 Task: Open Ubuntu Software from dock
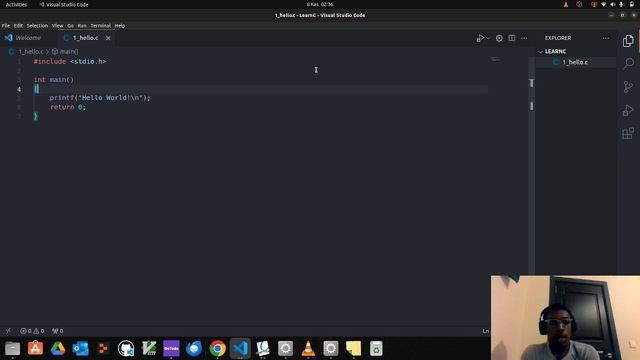35,349
